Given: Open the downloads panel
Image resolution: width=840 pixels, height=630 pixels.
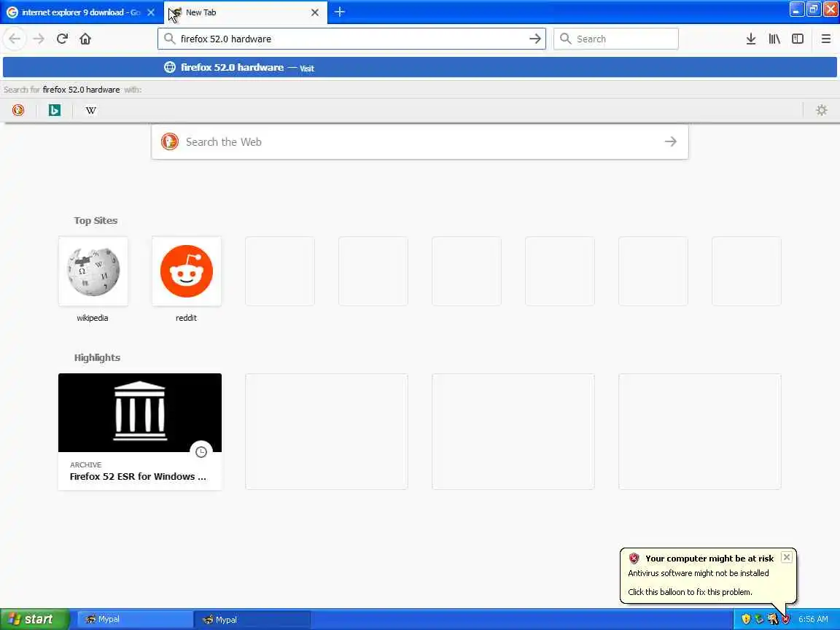Looking at the screenshot, I should pyautogui.click(x=750, y=39).
